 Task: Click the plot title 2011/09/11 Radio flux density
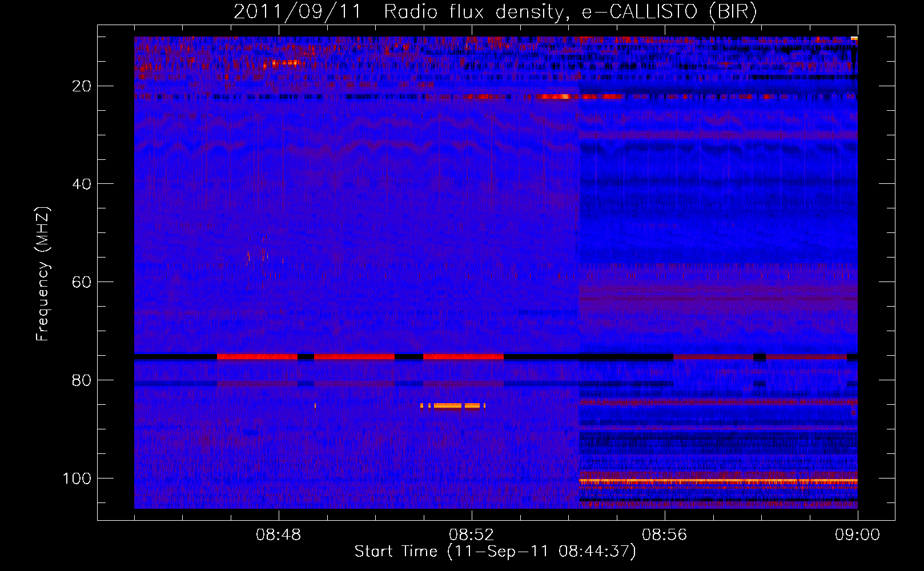pos(495,11)
